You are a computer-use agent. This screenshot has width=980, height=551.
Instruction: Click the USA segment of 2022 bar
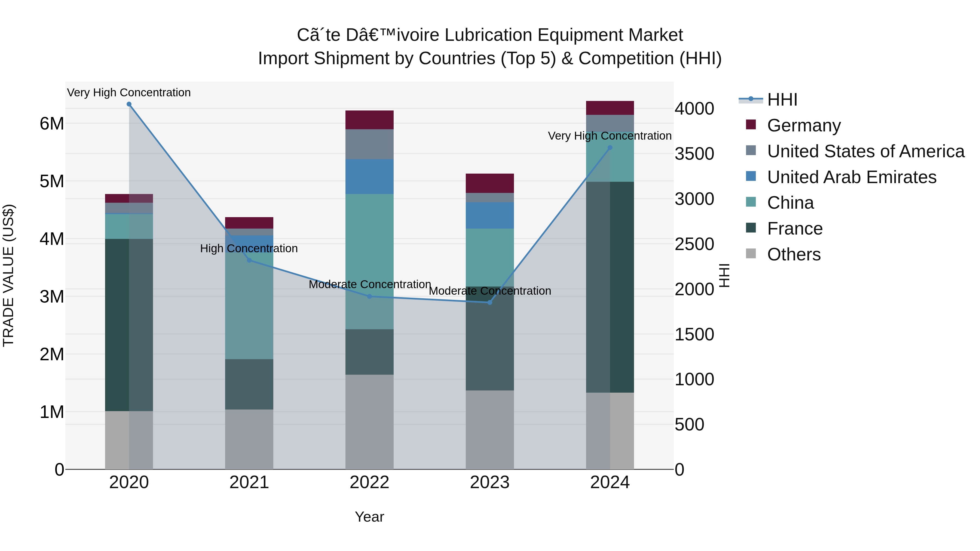click(369, 144)
